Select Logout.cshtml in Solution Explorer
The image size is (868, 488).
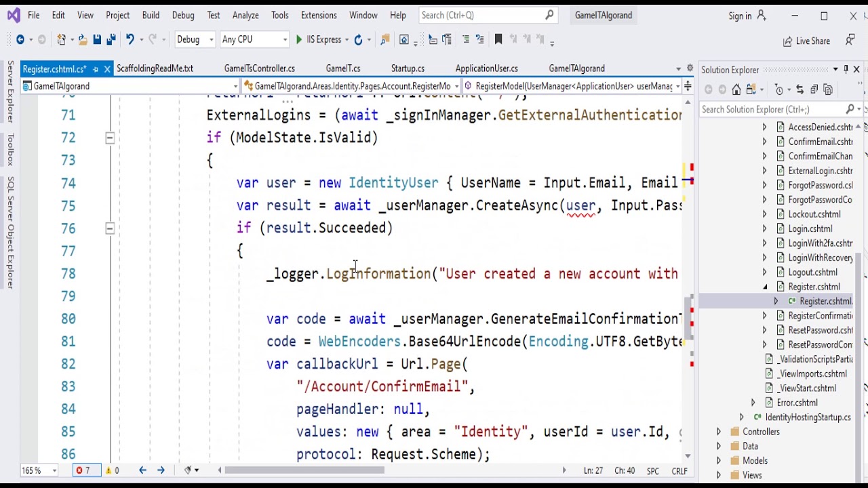[x=812, y=272]
